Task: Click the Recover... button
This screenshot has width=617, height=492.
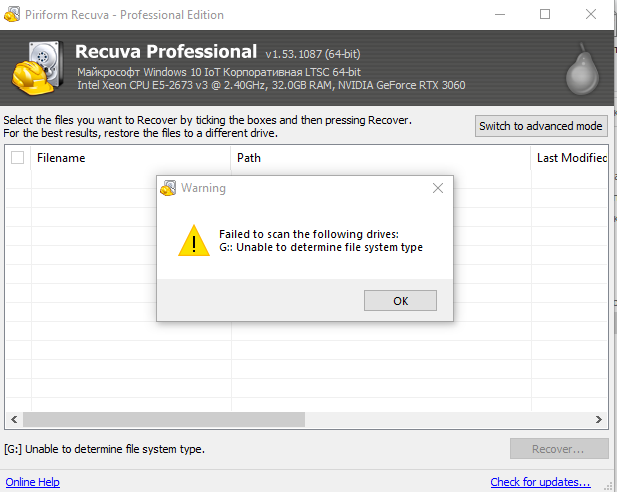Action: click(558, 449)
